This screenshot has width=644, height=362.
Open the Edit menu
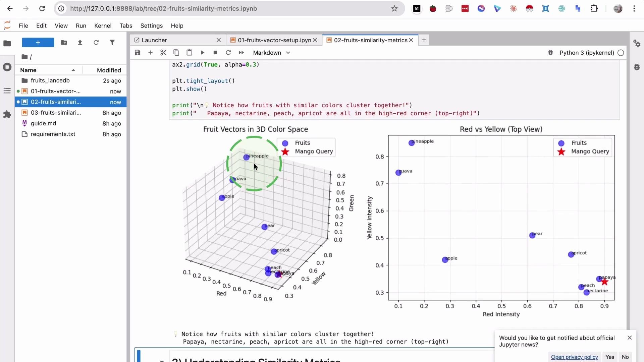41,26
